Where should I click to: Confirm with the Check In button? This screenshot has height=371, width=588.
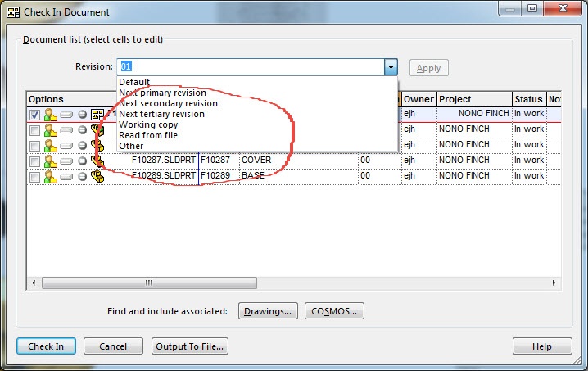pyautogui.click(x=46, y=346)
